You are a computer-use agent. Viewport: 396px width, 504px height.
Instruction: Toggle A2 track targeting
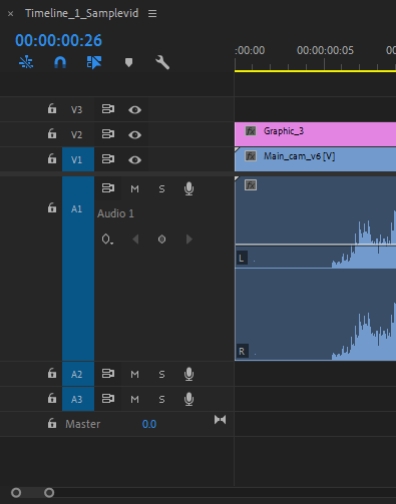(x=78, y=374)
